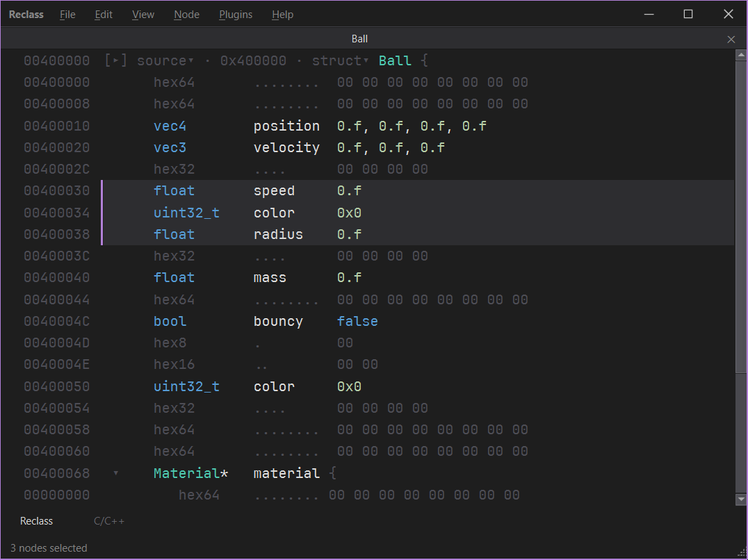Screen dimensions: 748x560
Task: Click the bool type of bouncy
Action: point(170,321)
